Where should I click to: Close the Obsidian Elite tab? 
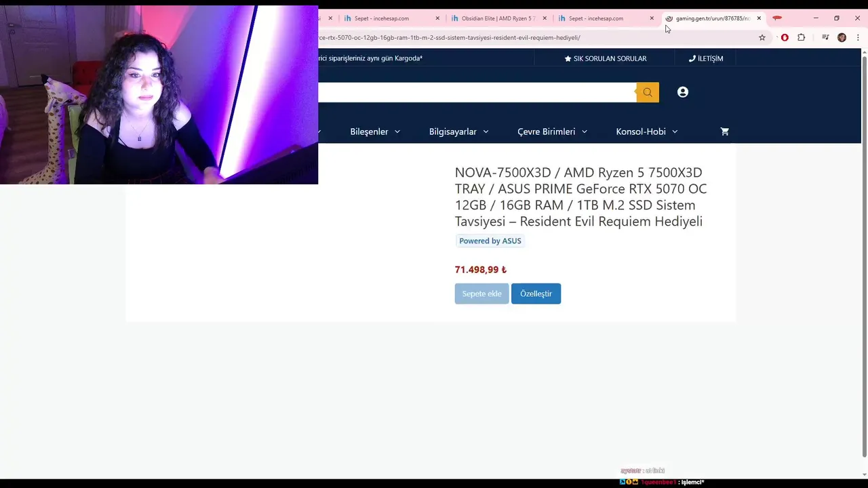point(545,18)
